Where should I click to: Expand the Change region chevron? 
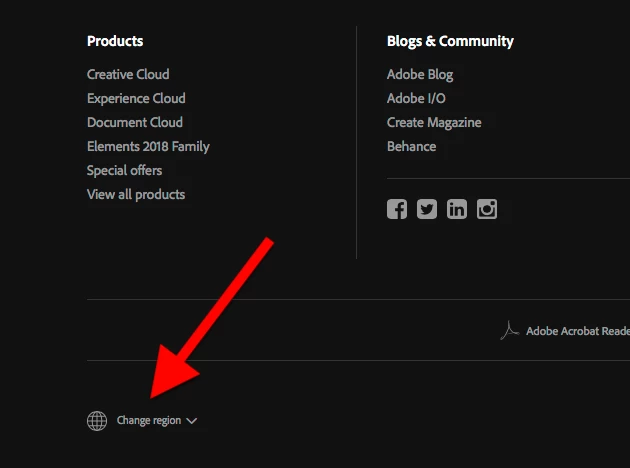[192, 421]
